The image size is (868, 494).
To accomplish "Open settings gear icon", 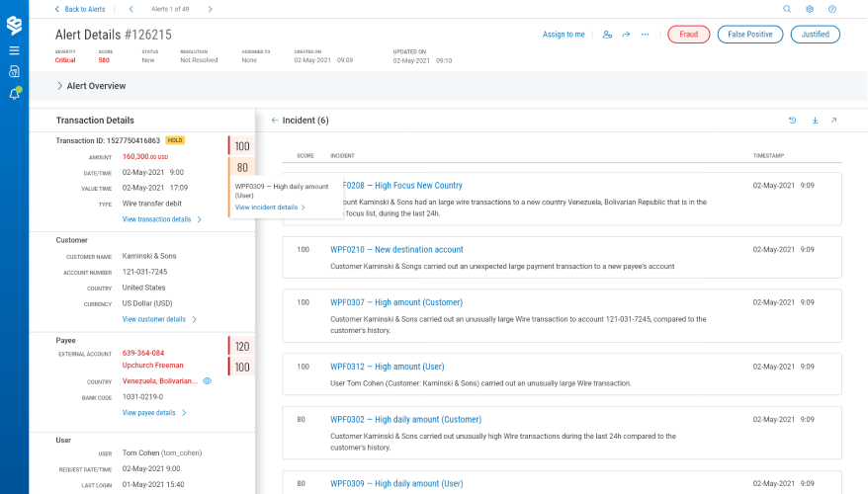I will click(x=810, y=9).
